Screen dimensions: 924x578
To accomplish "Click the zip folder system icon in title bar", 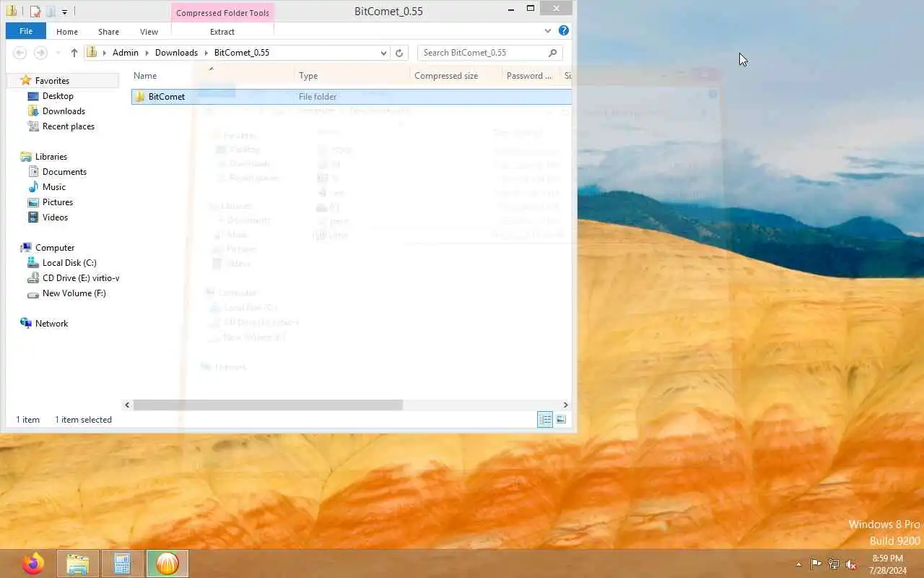I will 12,11.
